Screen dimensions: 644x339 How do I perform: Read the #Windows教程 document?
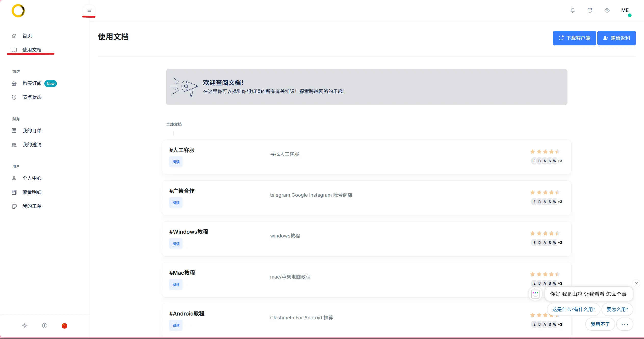pos(176,244)
